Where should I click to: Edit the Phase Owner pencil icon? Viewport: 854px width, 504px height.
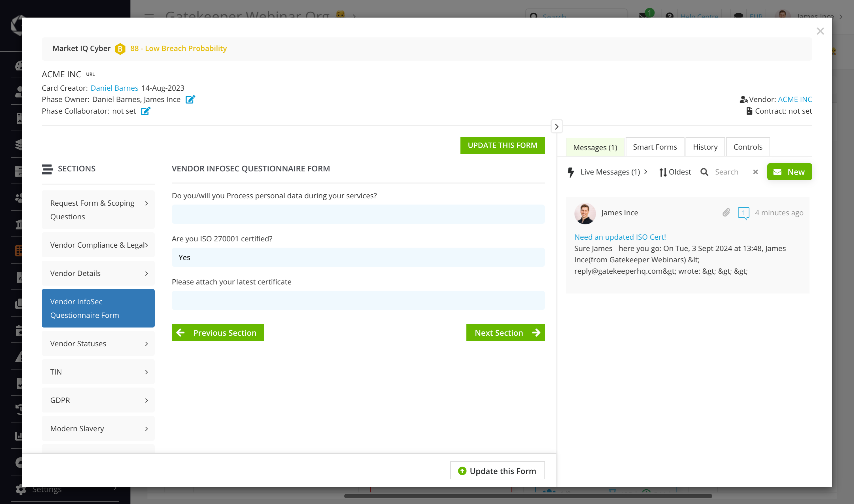point(190,99)
